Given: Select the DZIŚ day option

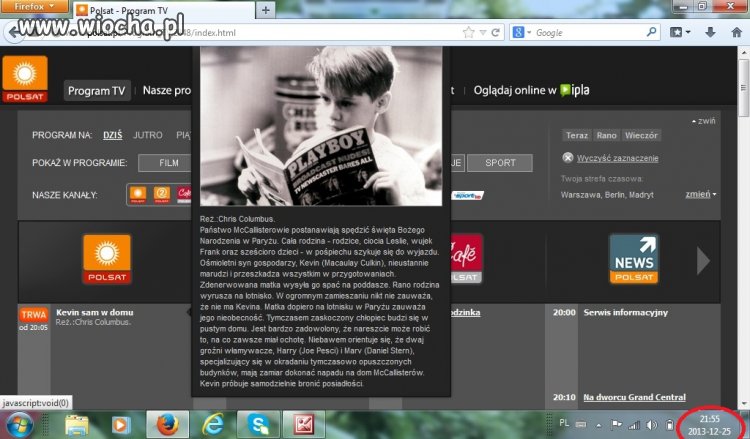Looking at the screenshot, I should [113, 135].
